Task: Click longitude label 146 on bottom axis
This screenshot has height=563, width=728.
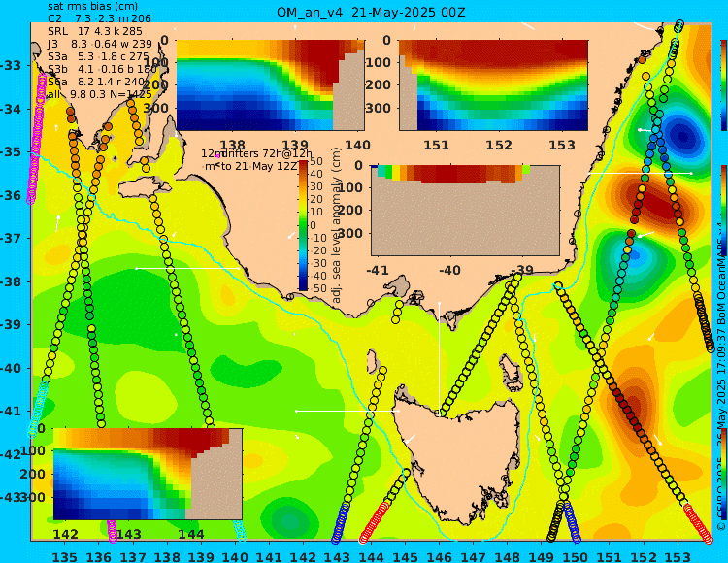Action: click(x=439, y=556)
